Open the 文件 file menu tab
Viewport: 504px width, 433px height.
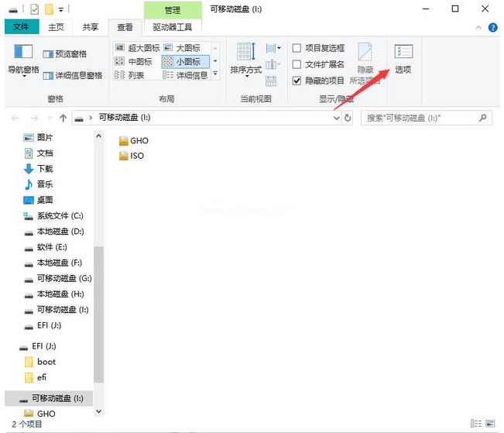(21, 27)
